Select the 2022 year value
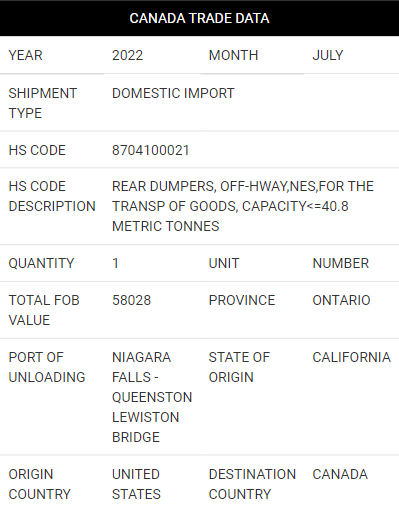Image resolution: width=399 pixels, height=510 pixels. 127,55
